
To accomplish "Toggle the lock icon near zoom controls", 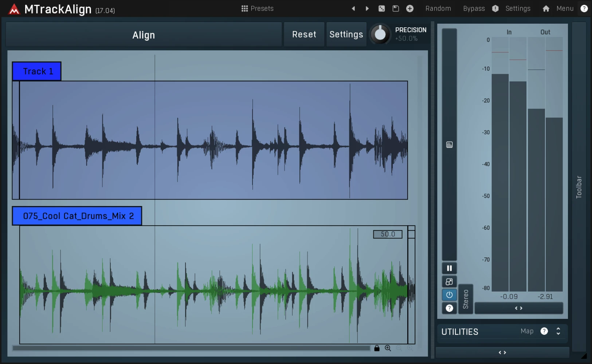I will pos(377,348).
